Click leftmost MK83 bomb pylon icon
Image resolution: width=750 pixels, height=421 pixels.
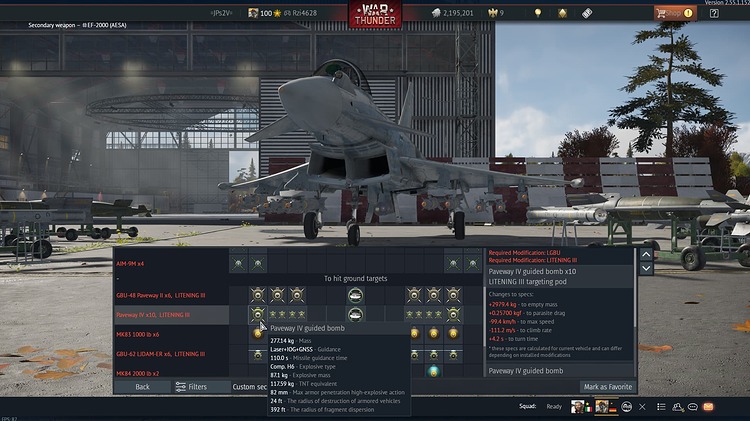coord(258,334)
